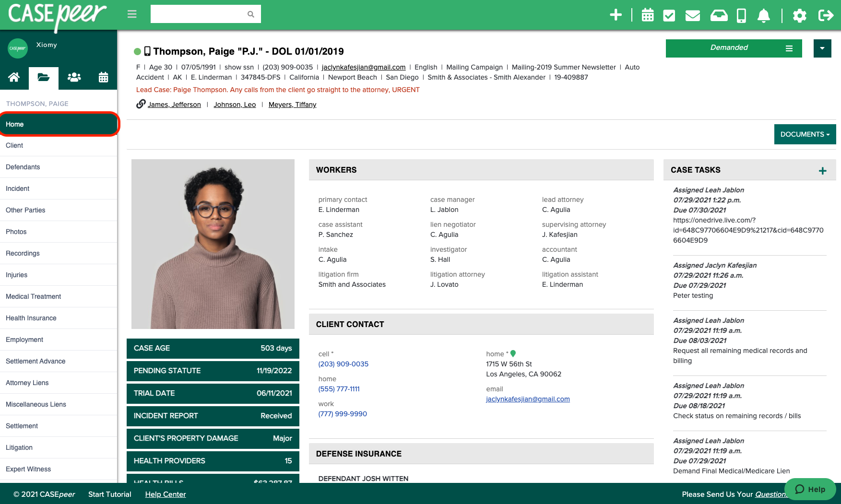Click the home icon in left sidebar
Image resolution: width=841 pixels, height=504 pixels.
pyautogui.click(x=14, y=77)
